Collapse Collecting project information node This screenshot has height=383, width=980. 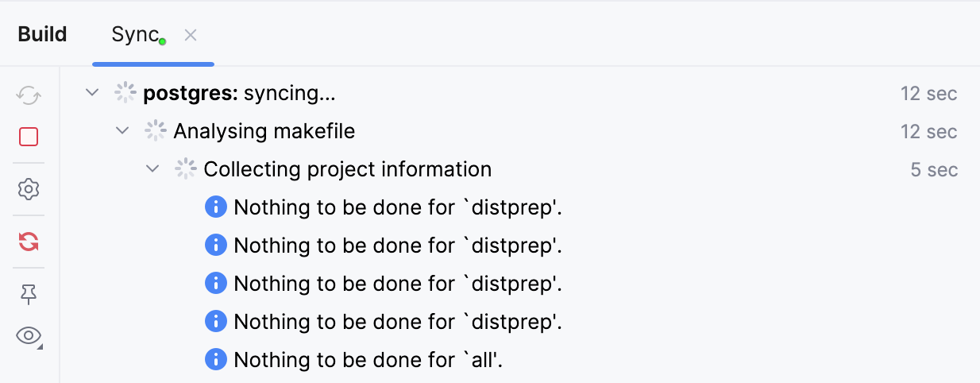pos(152,169)
